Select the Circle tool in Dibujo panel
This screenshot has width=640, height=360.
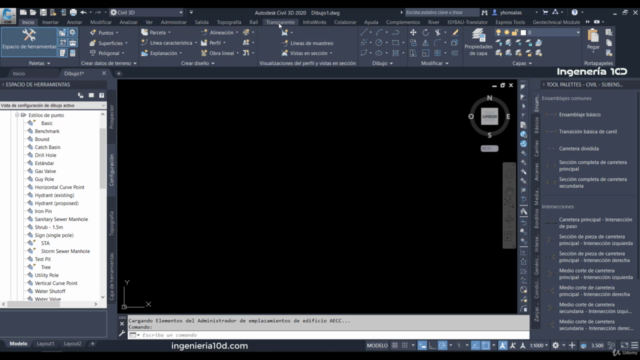[x=379, y=42]
